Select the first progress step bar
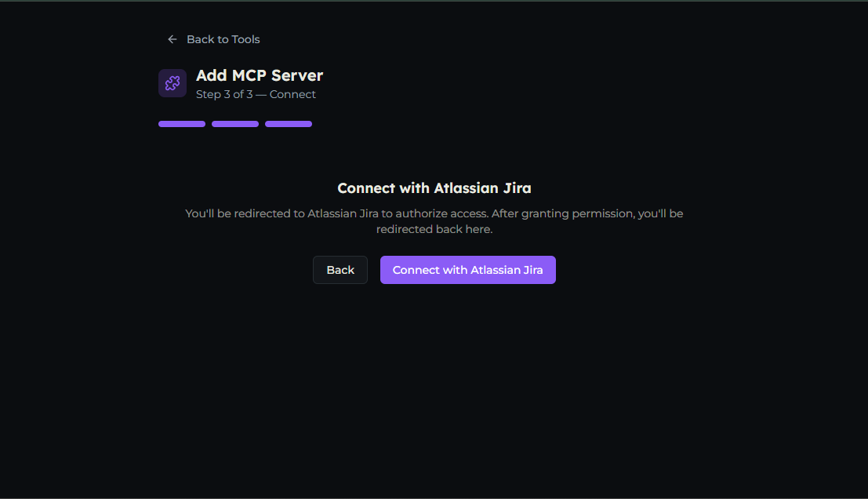Image resolution: width=868 pixels, height=499 pixels. 182,124
